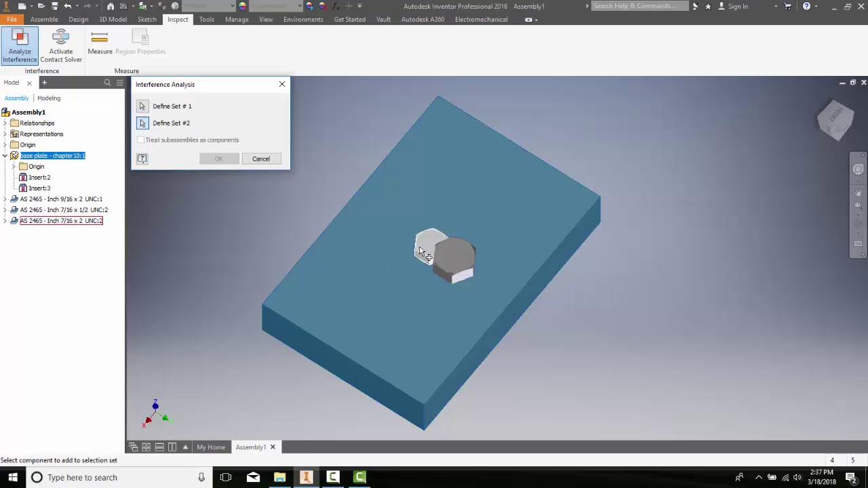This screenshot has height=488, width=868.
Task: Open the Help question mark icon
Action: tap(806, 6)
